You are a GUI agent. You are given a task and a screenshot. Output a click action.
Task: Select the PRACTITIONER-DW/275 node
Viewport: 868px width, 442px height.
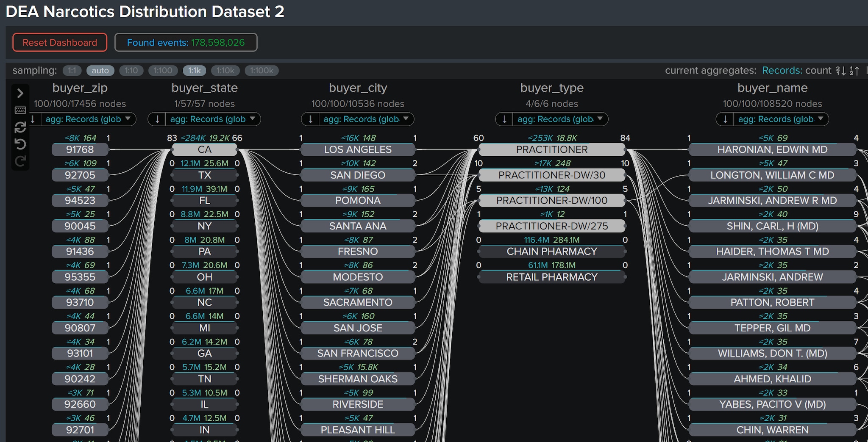pos(552,226)
